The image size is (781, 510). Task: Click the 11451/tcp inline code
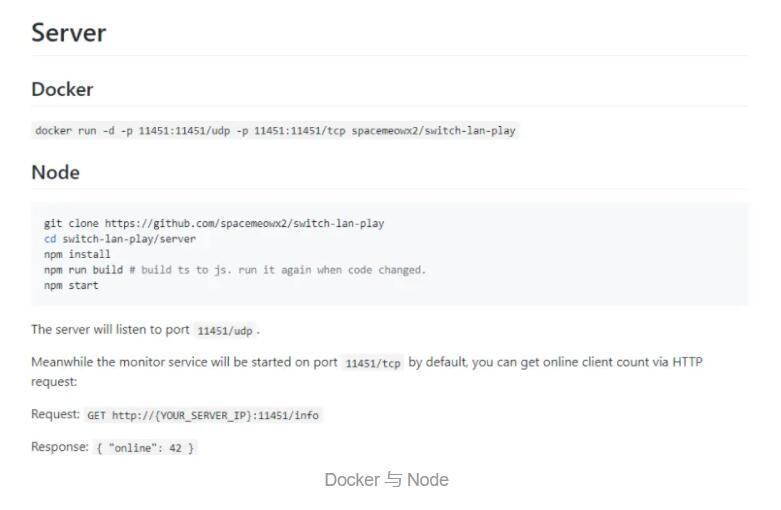tap(373, 363)
